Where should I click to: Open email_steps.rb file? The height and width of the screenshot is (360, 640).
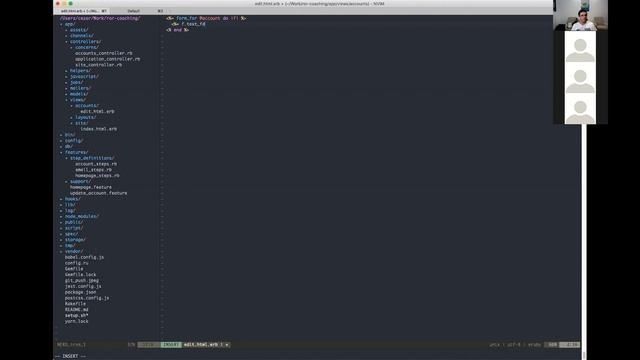93,169
